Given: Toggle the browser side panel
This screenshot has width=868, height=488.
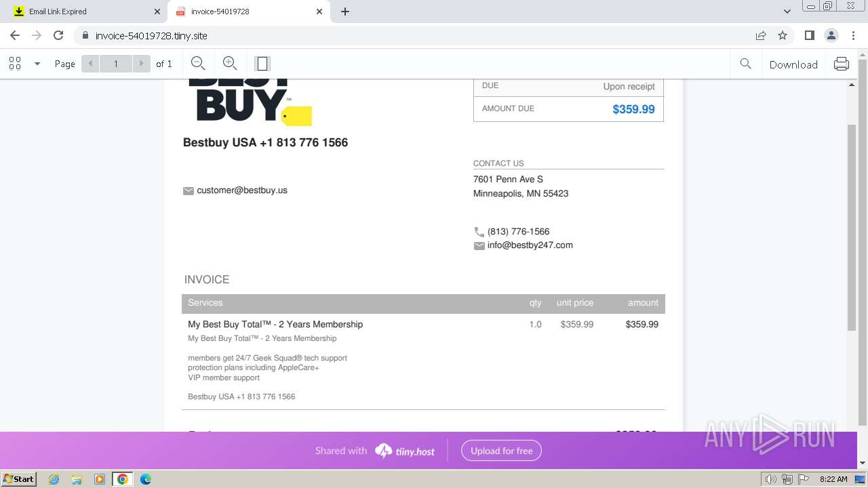Looking at the screenshot, I should [809, 35].
